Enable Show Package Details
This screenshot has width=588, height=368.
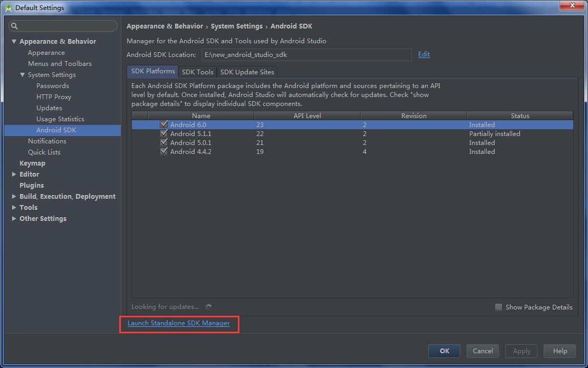pyautogui.click(x=498, y=307)
